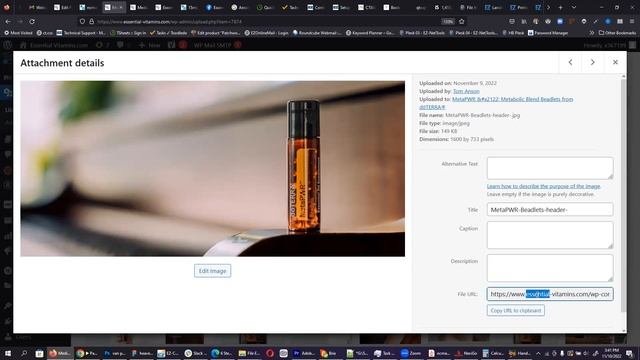Go to the previous attachment
Viewport: 640px width, 360px height.
[570, 62]
